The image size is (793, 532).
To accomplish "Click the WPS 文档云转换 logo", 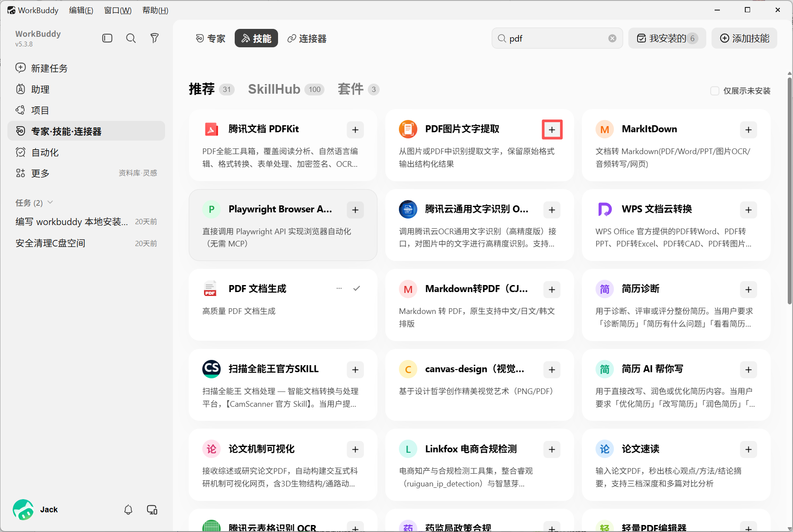I will (605, 209).
